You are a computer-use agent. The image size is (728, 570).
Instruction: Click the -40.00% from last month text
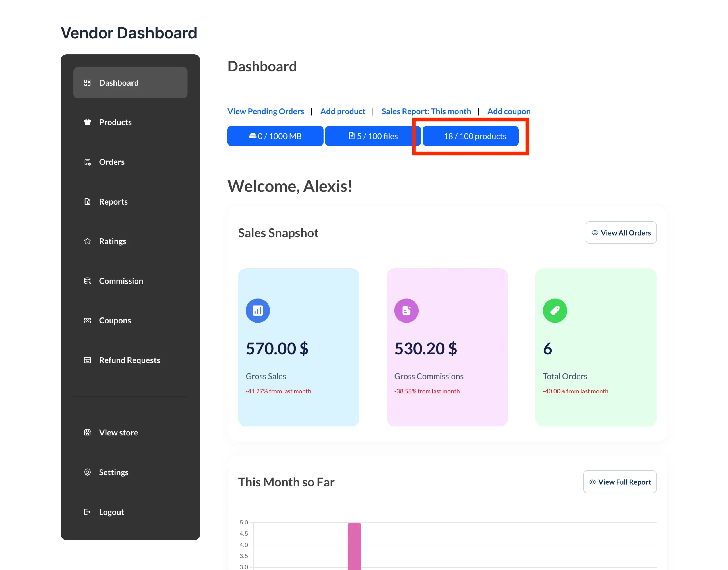(x=576, y=391)
